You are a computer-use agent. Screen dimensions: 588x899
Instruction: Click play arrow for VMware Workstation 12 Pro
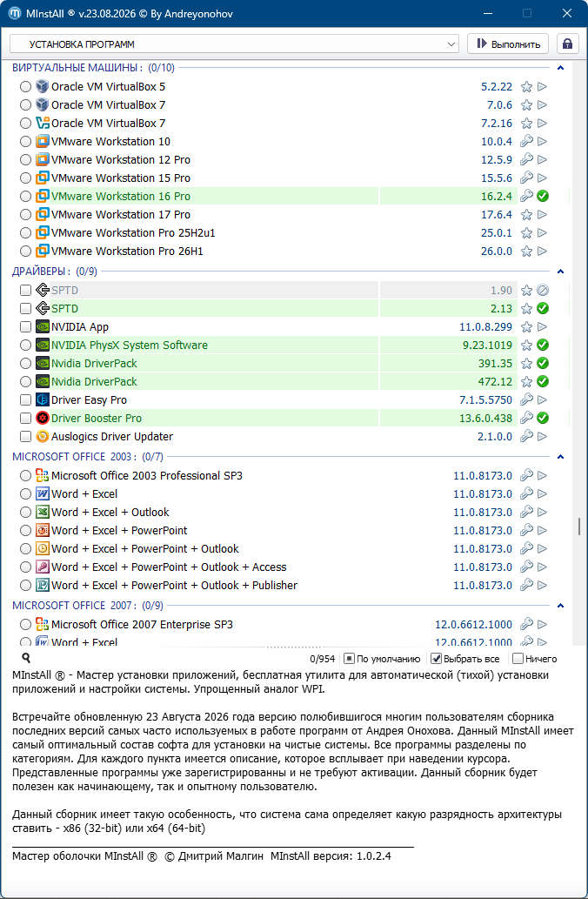542,160
